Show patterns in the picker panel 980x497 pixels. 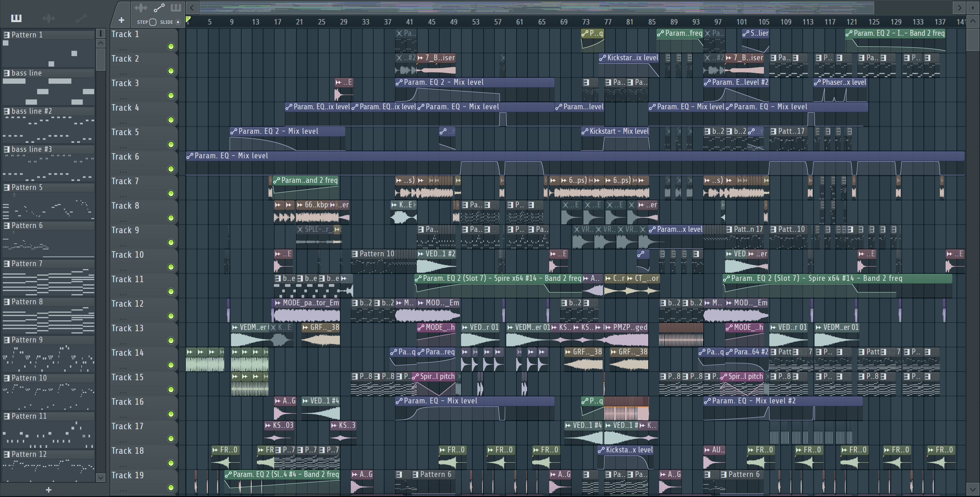point(16,18)
